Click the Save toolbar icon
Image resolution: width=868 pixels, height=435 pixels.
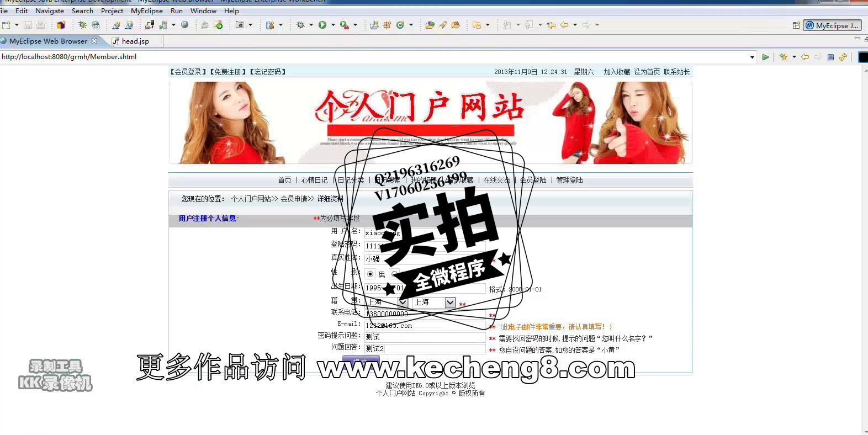(27, 25)
